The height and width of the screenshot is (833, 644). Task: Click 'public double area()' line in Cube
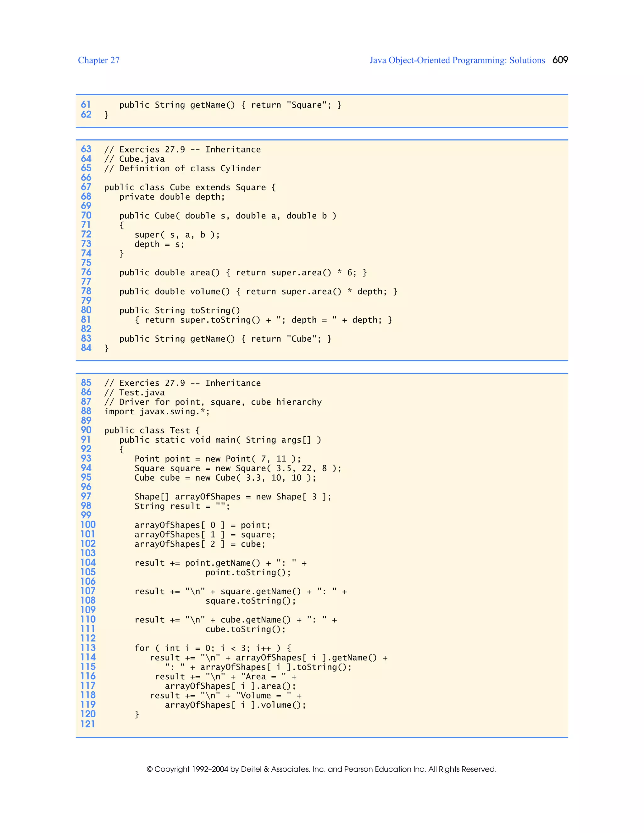pos(243,273)
